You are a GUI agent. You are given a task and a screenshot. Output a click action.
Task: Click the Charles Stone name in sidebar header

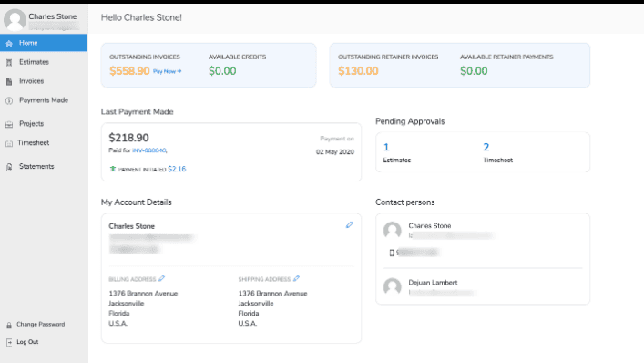(x=53, y=16)
